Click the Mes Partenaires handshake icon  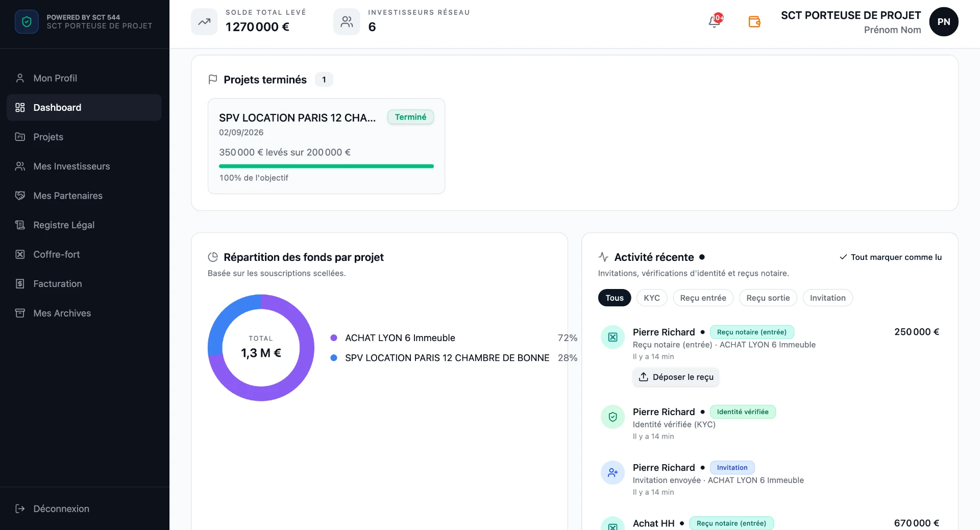click(x=20, y=196)
